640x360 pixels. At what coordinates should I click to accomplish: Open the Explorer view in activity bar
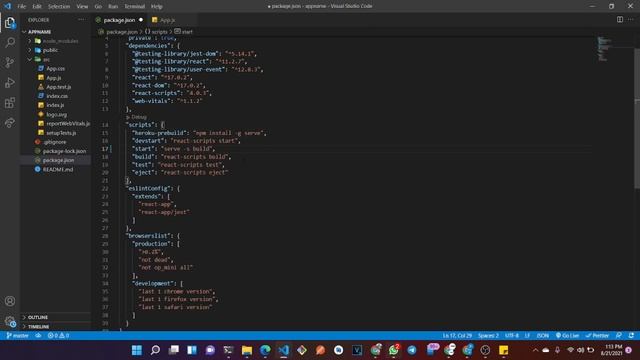(x=10, y=22)
